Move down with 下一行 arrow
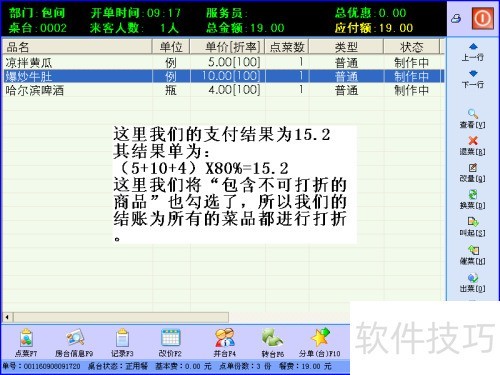This screenshot has height=375, width=500. click(473, 79)
